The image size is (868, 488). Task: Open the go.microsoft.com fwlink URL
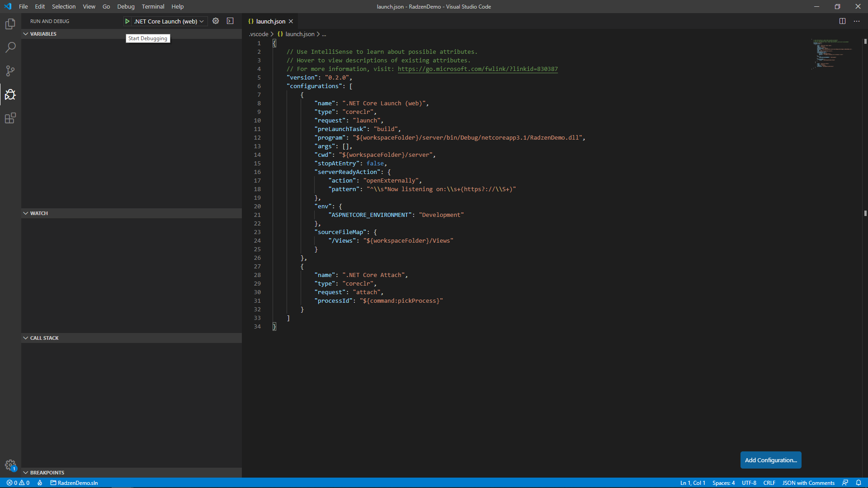pos(478,69)
